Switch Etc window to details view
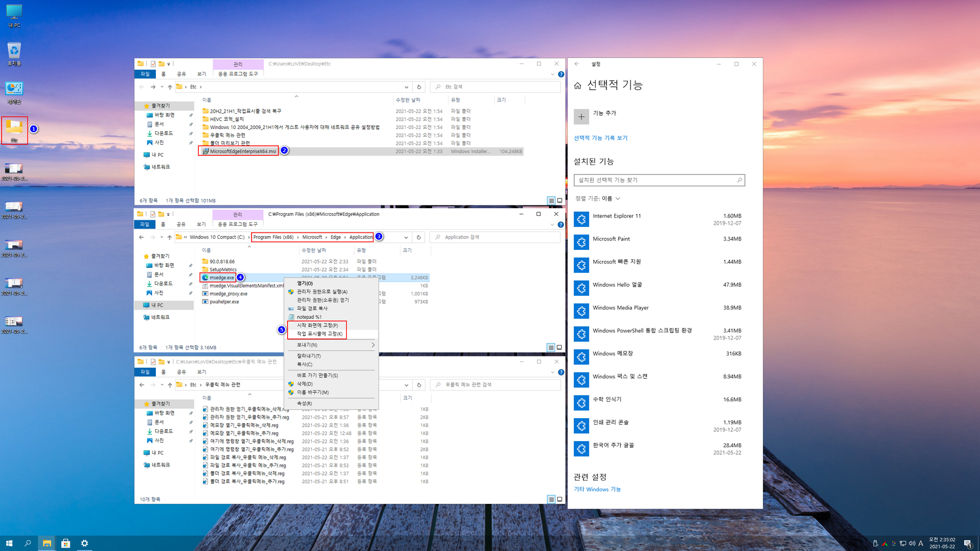The image size is (980, 551). [551, 201]
